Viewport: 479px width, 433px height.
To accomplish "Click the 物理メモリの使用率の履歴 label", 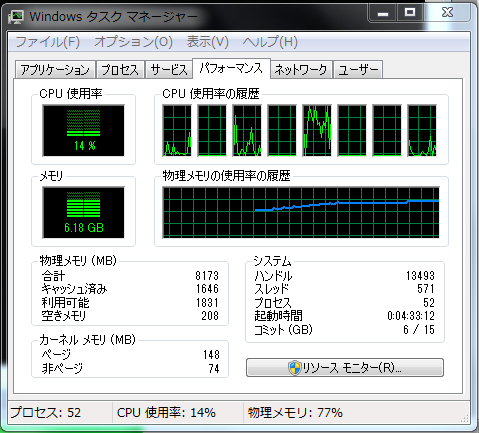I will (226, 175).
